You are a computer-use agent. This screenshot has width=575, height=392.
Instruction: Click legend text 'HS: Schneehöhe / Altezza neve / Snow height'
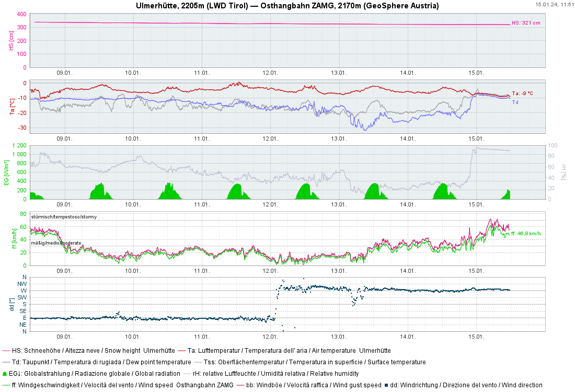[76, 351]
